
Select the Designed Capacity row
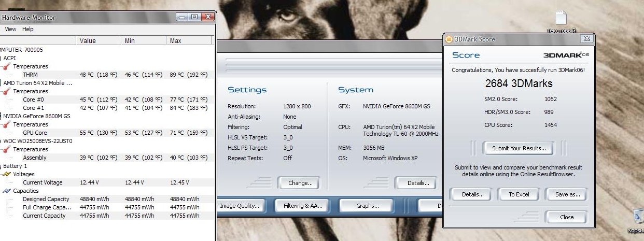[107, 199]
